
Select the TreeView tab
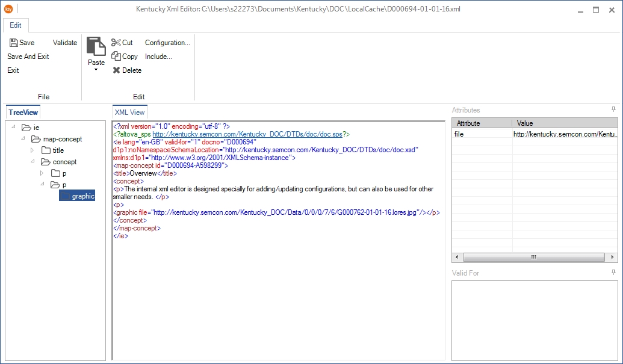click(23, 113)
